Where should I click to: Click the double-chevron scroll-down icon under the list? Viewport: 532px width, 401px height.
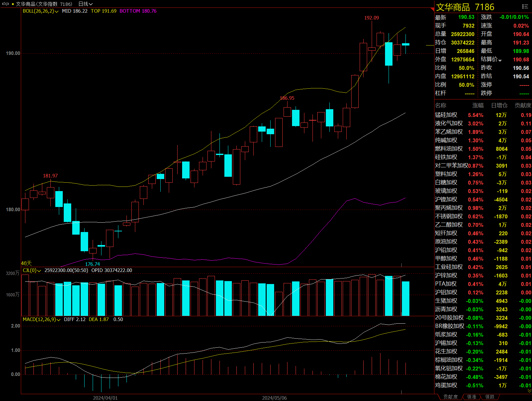pyautogui.click(x=529, y=391)
